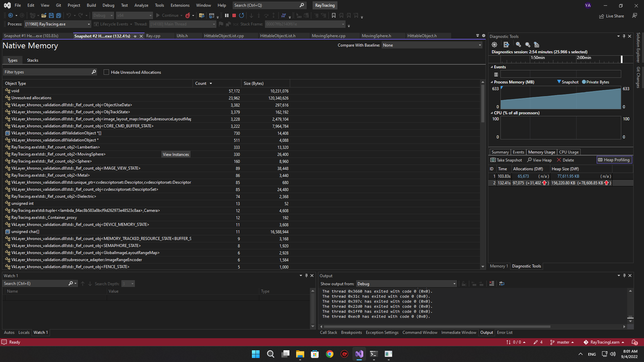Open the Debug menu

108,5
